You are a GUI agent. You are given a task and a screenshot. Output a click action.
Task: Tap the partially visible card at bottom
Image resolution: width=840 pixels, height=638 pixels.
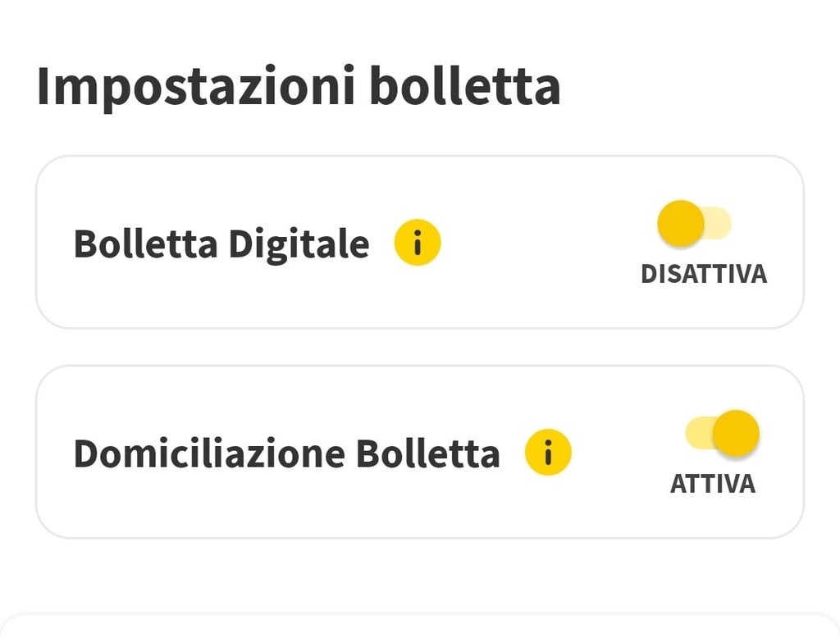pos(420,627)
